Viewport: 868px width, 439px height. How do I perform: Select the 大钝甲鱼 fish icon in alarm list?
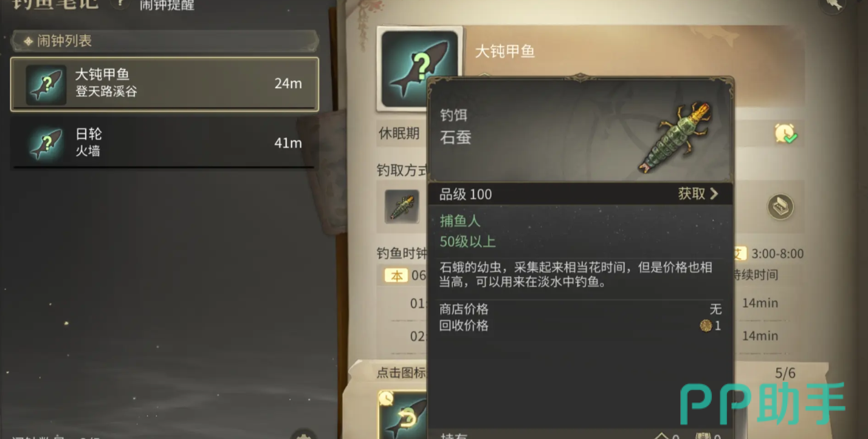46,85
